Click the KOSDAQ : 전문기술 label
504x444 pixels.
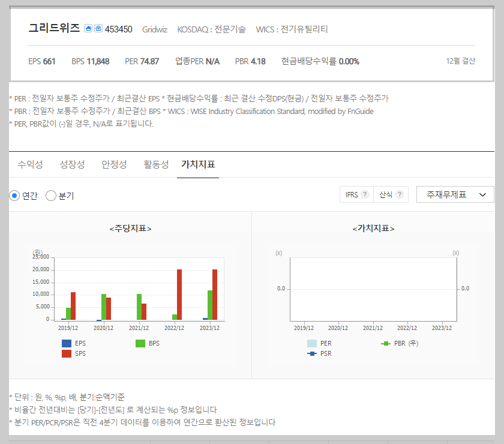(211, 29)
